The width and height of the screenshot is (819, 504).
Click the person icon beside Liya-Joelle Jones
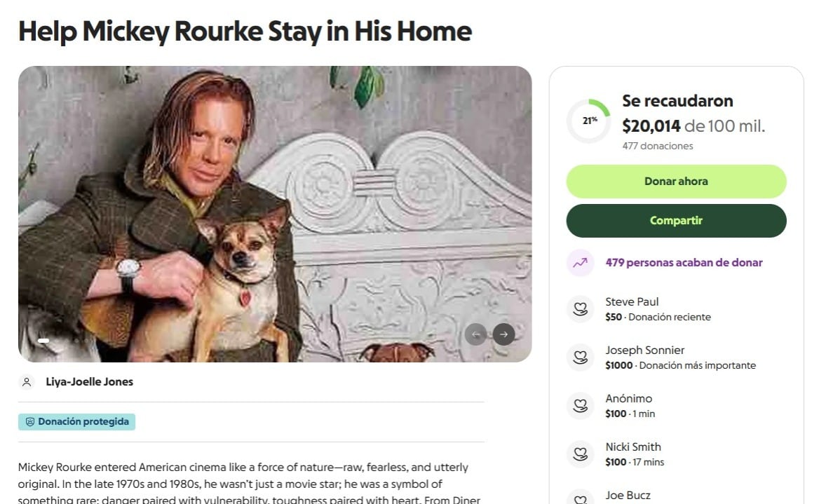[x=27, y=381]
